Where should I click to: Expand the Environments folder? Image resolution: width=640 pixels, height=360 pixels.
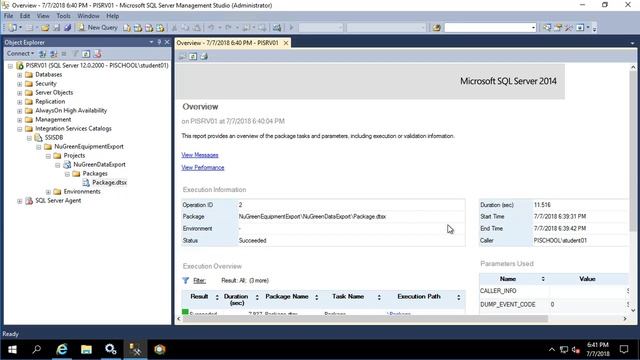(49, 191)
